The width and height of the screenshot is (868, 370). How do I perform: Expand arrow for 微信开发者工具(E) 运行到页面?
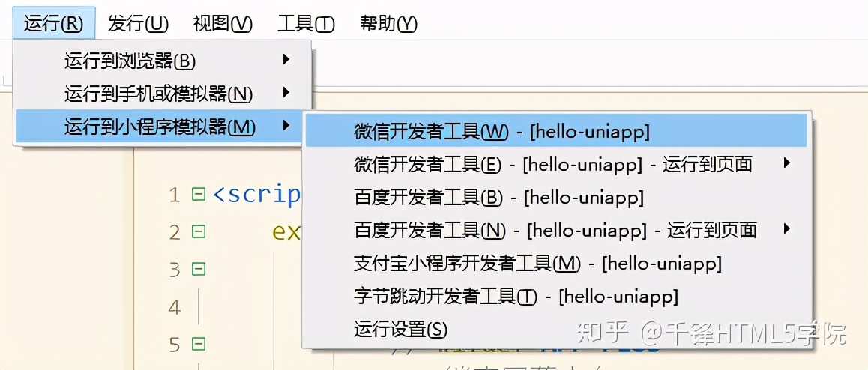tap(787, 163)
